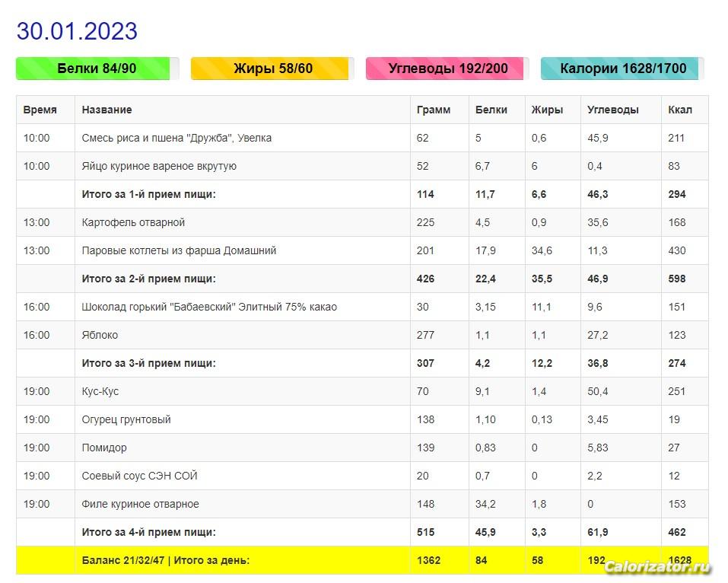This screenshot has height=583, width=728.
Task: Click the 13:00 time in the Картофель отварной row
Action: pos(37,222)
